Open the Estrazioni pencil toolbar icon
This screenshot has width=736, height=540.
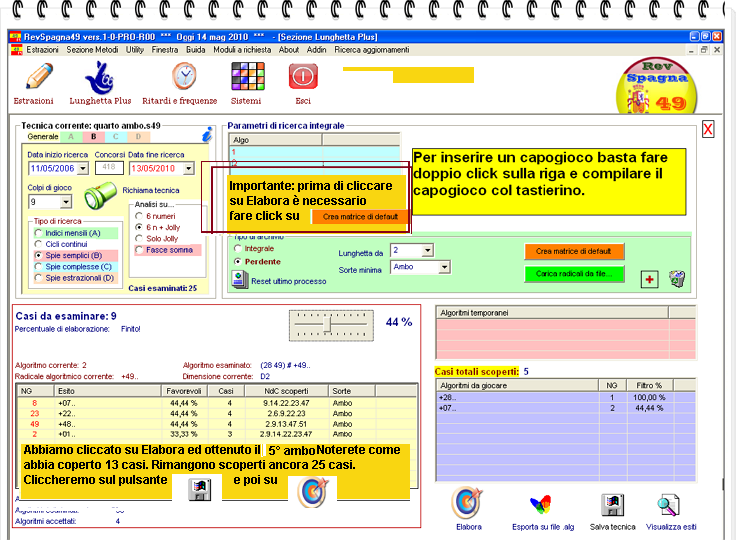click(39, 77)
